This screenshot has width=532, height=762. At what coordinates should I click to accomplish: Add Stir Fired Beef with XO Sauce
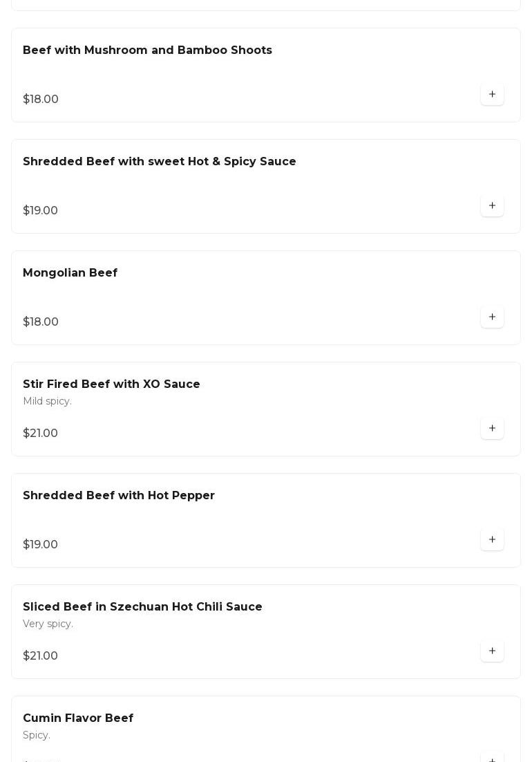click(492, 429)
